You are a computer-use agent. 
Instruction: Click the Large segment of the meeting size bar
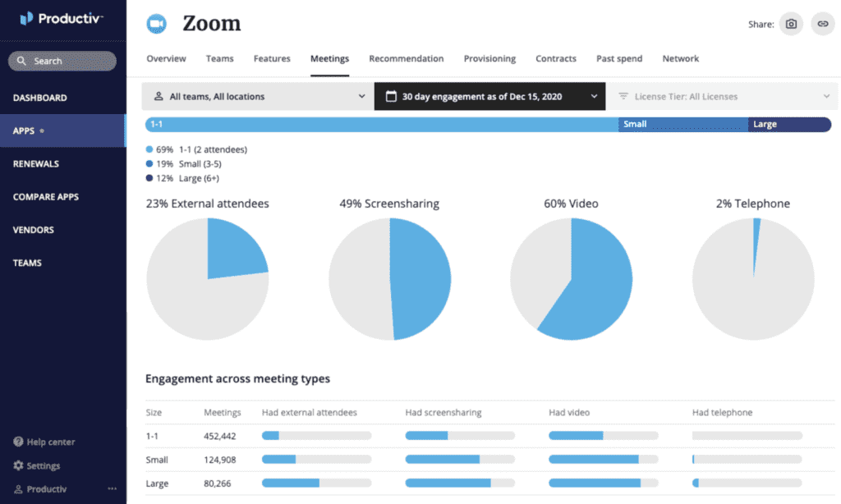(x=789, y=125)
